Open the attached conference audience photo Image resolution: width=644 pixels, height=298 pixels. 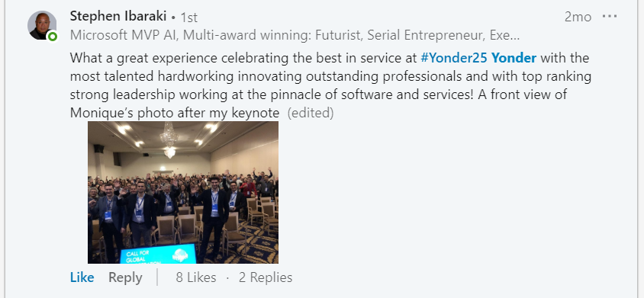[183, 192]
